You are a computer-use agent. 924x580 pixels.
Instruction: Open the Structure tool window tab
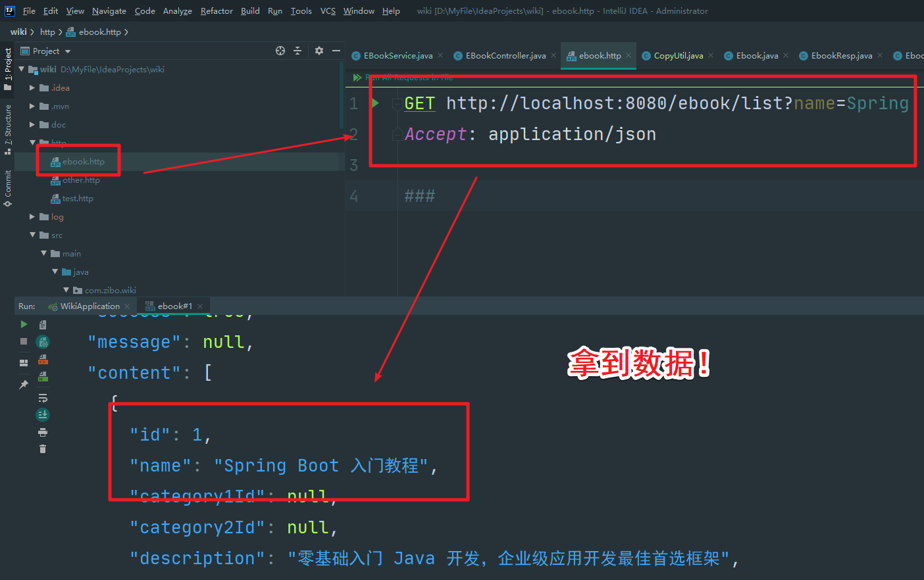[8, 129]
